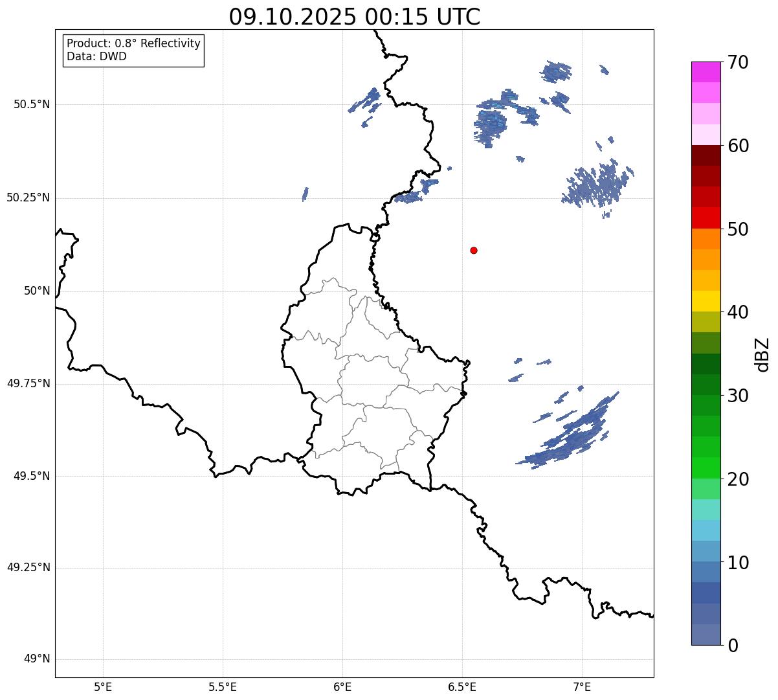
Task: Click the bright red 50 dBZ colorbar segment
Action: point(706,218)
